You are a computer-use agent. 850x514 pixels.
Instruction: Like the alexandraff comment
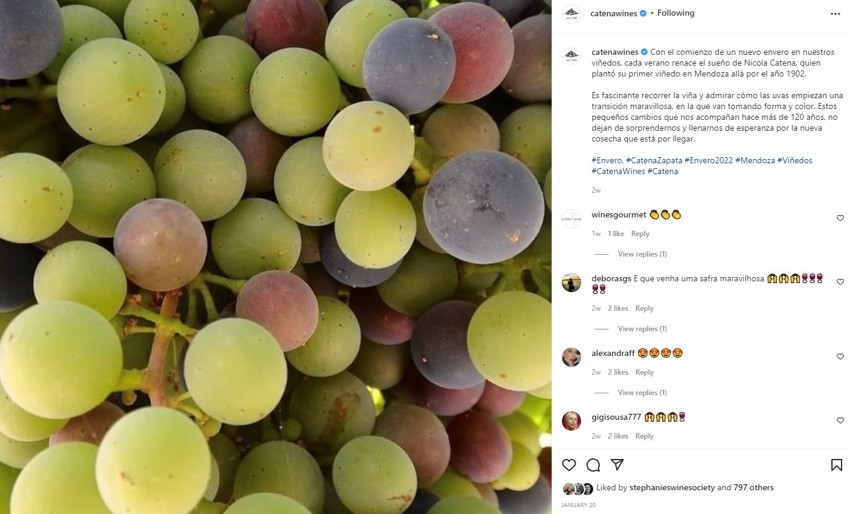[x=840, y=356]
